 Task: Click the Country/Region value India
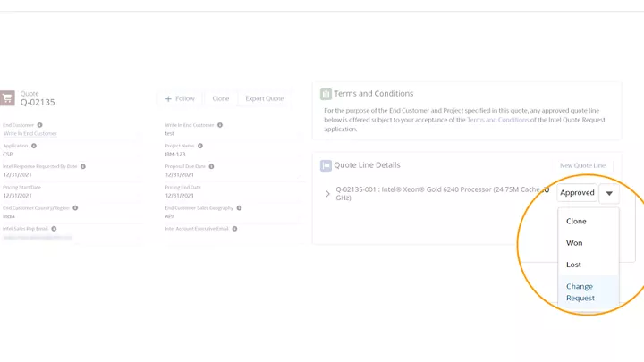pos(9,216)
